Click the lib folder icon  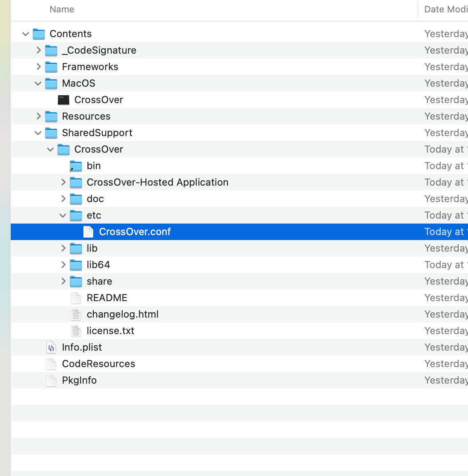(x=76, y=248)
